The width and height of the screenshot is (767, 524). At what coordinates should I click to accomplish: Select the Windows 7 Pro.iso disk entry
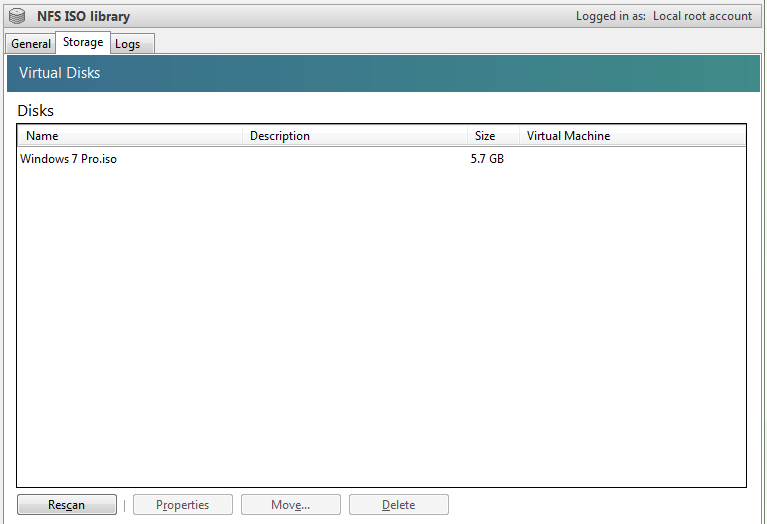click(x=69, y=159)
